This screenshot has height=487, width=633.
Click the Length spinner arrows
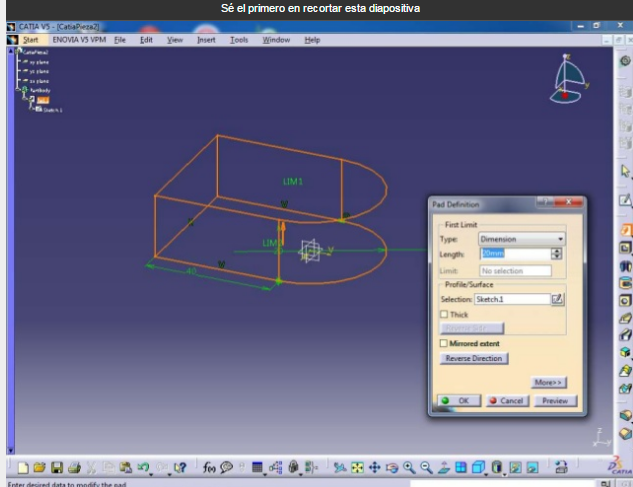[x=557, y=254]
